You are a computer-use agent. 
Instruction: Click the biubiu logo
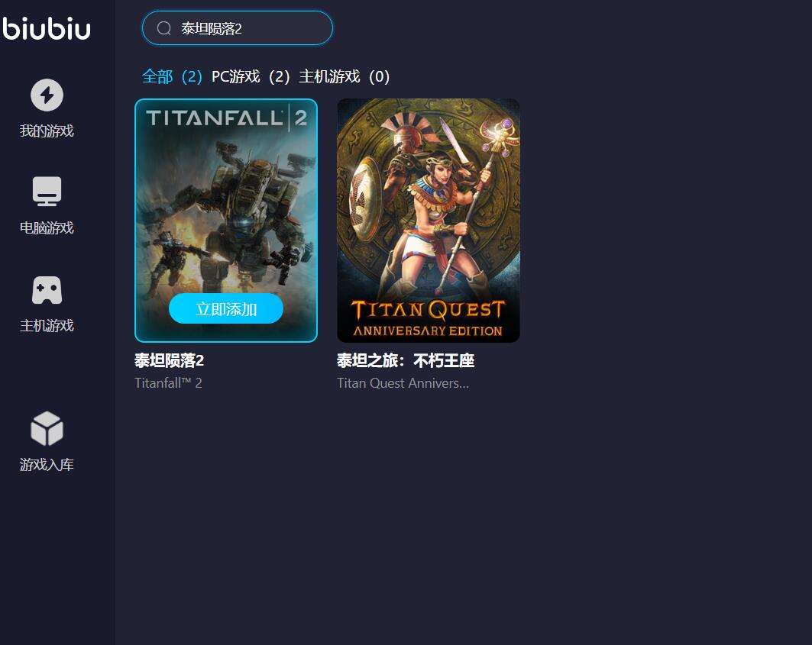(46, 28)
